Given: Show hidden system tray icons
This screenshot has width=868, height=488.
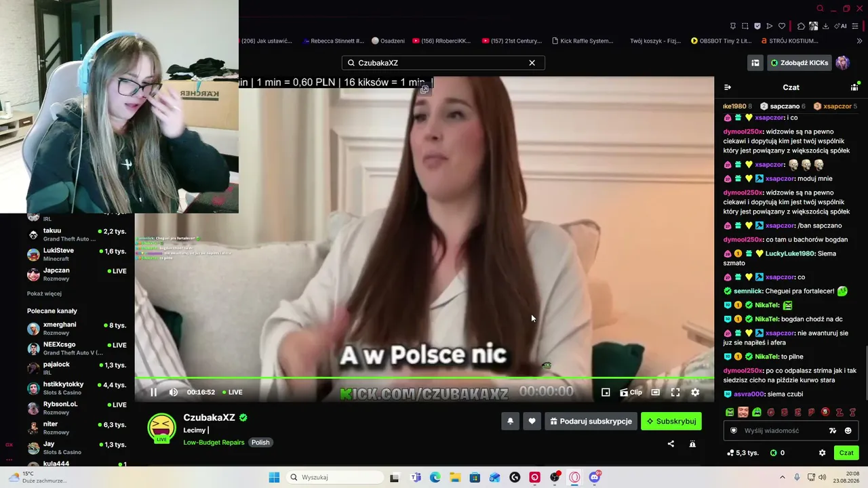Looking at the screenshot, I should 782,477.
